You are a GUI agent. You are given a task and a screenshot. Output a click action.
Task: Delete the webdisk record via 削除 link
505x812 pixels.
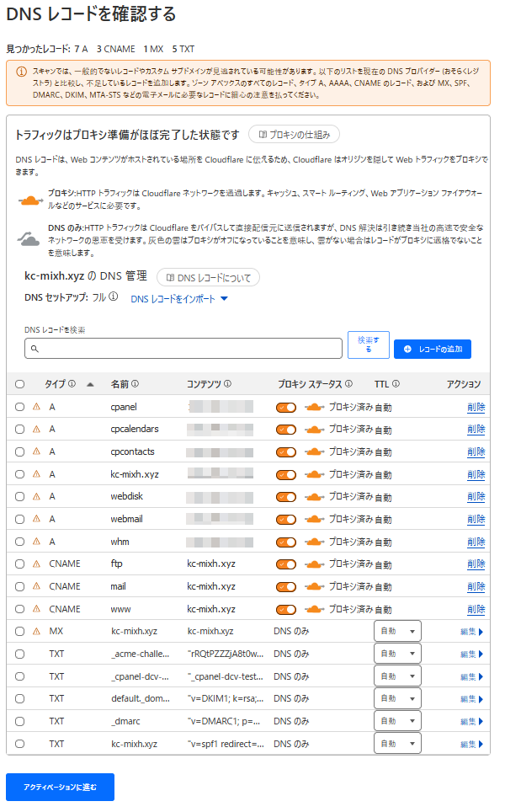tap(476, 497)
